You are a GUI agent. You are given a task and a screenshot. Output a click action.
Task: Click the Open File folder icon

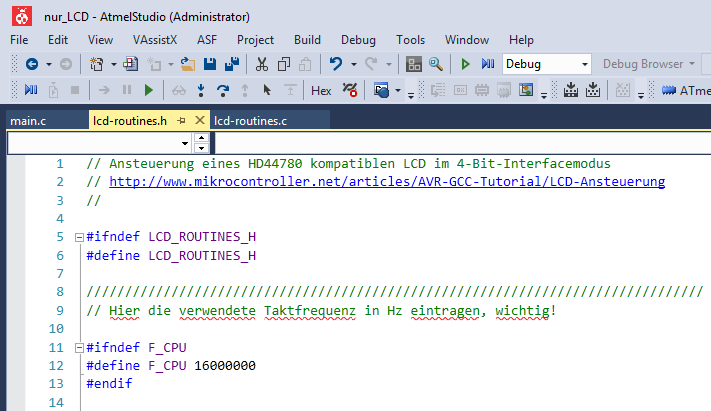point(187,64)
